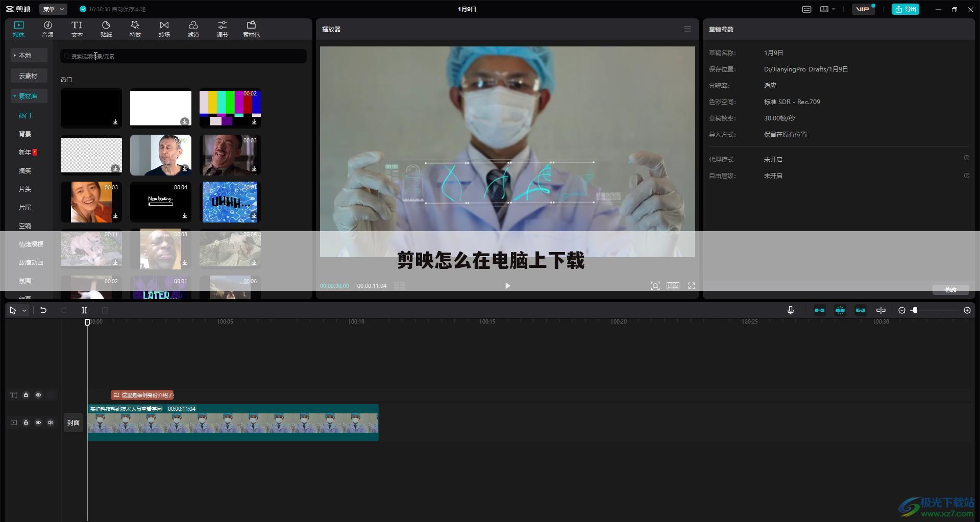This screenshot has width=980, height=522.
Task: Select the 搞笑 category
Action: (25, 170)
